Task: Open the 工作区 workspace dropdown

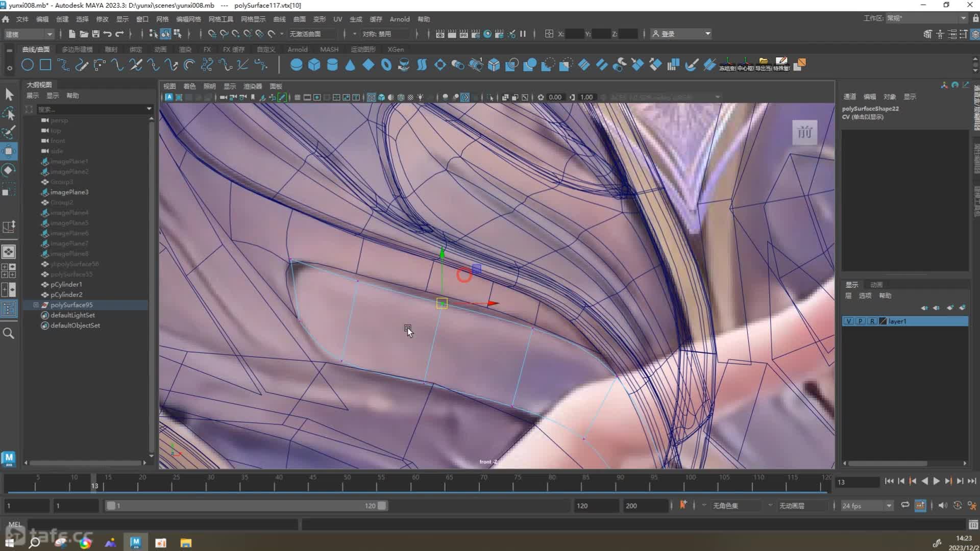Action: click(926, 18)
